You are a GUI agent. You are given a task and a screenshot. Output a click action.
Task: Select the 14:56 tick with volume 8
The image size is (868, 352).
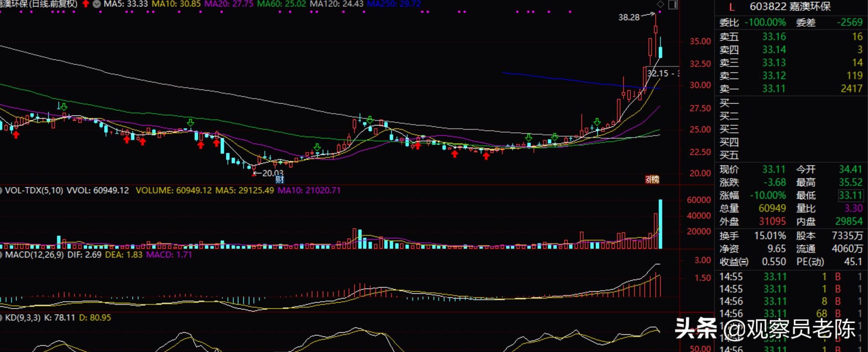point(791,301)
